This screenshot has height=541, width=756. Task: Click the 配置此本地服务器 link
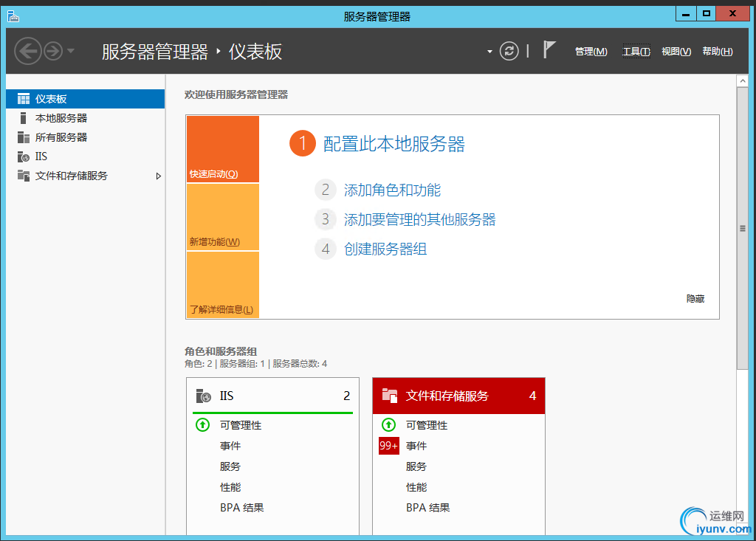pos(394,144)
